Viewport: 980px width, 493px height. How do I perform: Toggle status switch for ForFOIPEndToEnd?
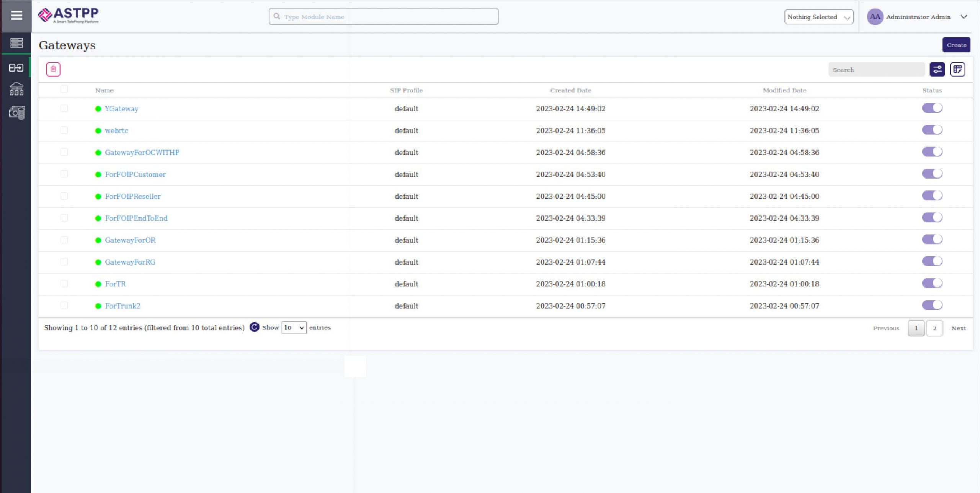tap(932, 218)
